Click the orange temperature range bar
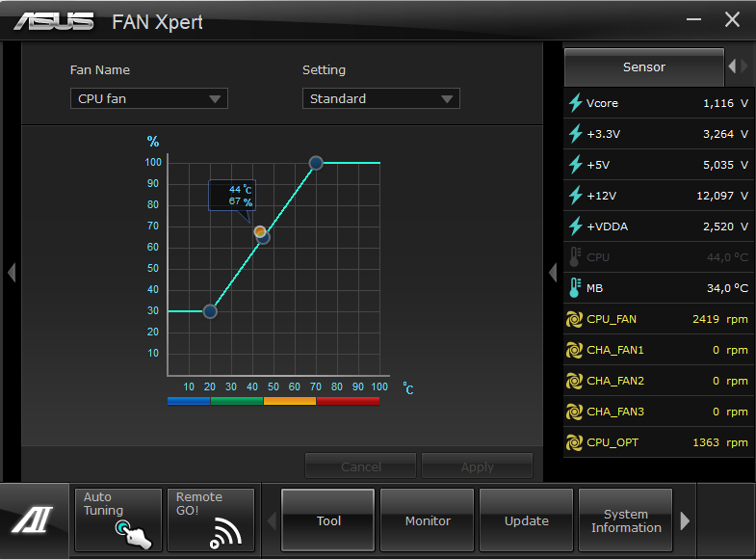 290,401
